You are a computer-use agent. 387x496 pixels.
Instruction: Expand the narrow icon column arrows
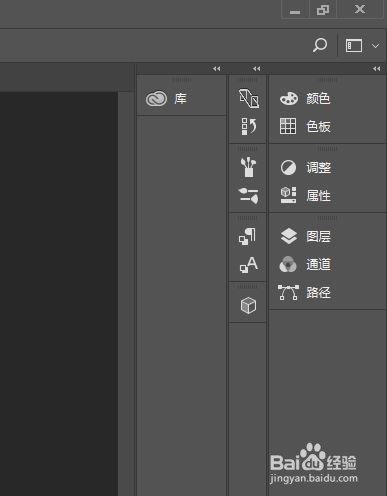pyautogui.click(x=256, y=69)
